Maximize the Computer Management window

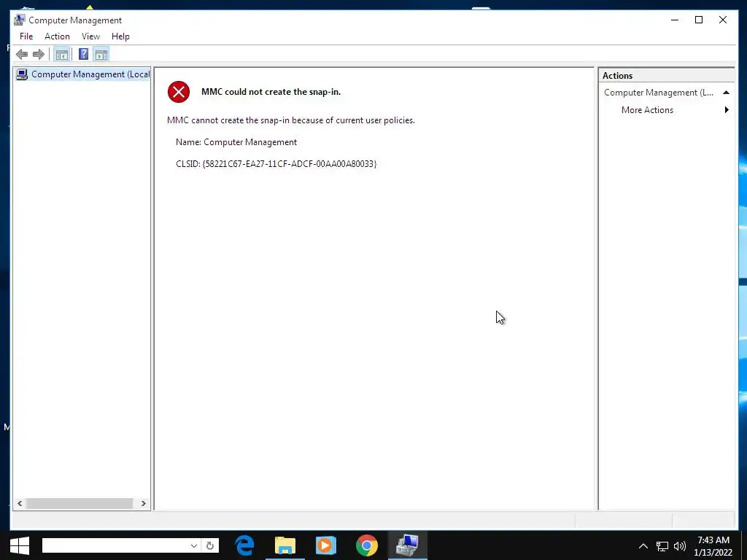click(699, 20)
